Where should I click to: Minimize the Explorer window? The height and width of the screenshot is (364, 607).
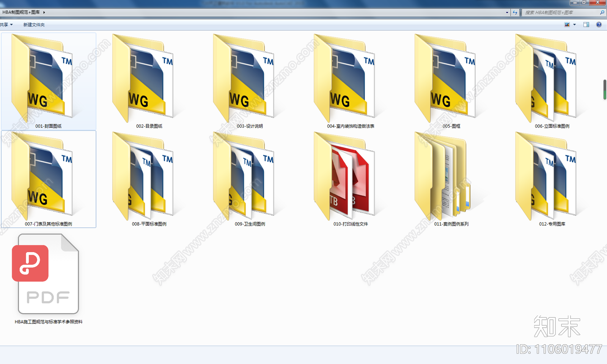[575, 2]
